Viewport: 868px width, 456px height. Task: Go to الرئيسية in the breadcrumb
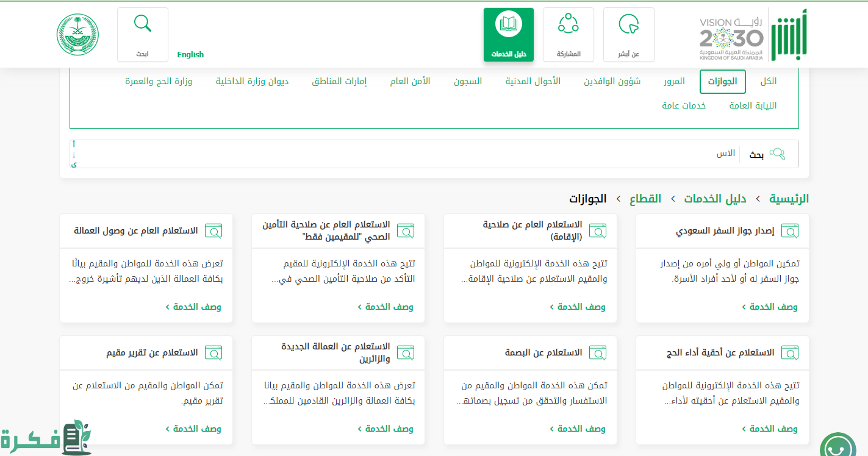788,199
